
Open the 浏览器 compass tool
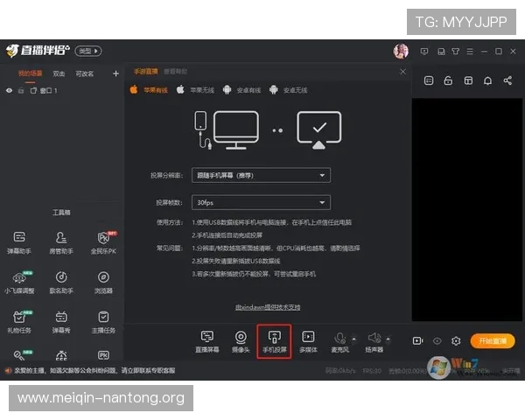pyautogui.click(x=103, y=283)
